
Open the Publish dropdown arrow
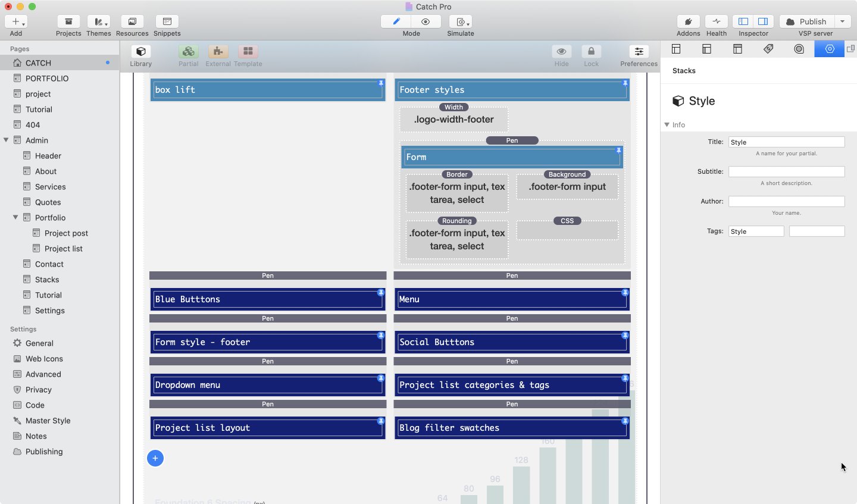tap(842, 21)
